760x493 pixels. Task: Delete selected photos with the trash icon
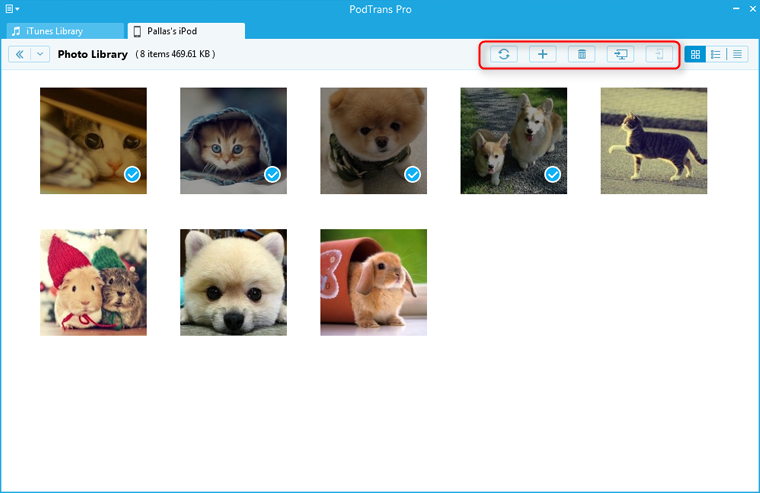click(581, 54)
